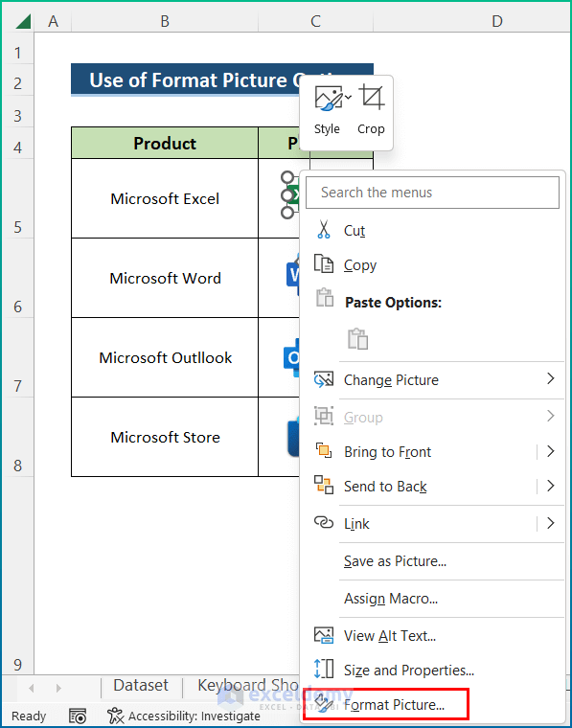Open the picture Style gallery

[x=327, y=111]
